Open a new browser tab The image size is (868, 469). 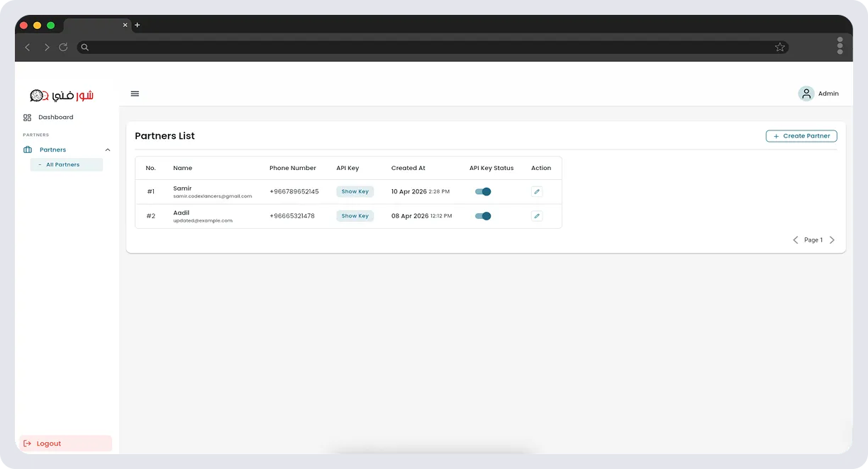[x=138, y=25]
